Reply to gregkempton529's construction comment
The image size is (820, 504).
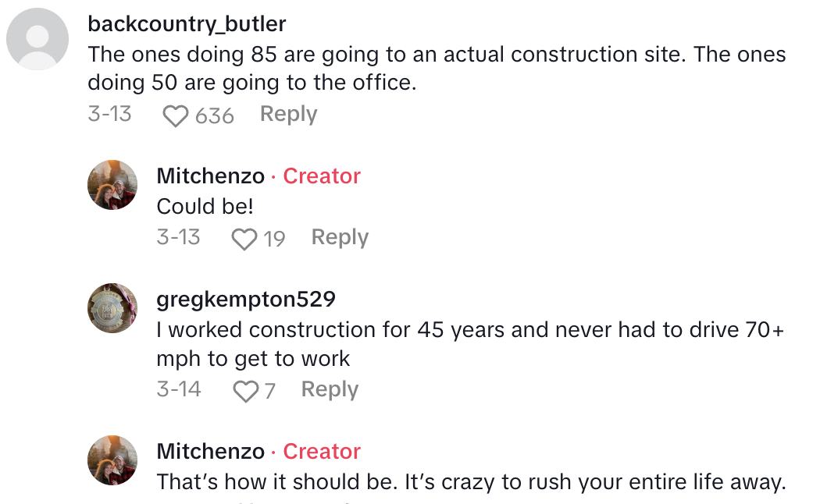[x=330, y=389]
